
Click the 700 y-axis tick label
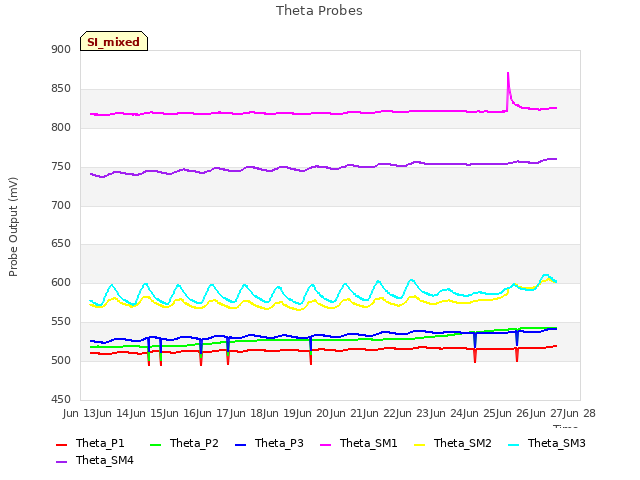pyautogui.click(x=61, y=205)
